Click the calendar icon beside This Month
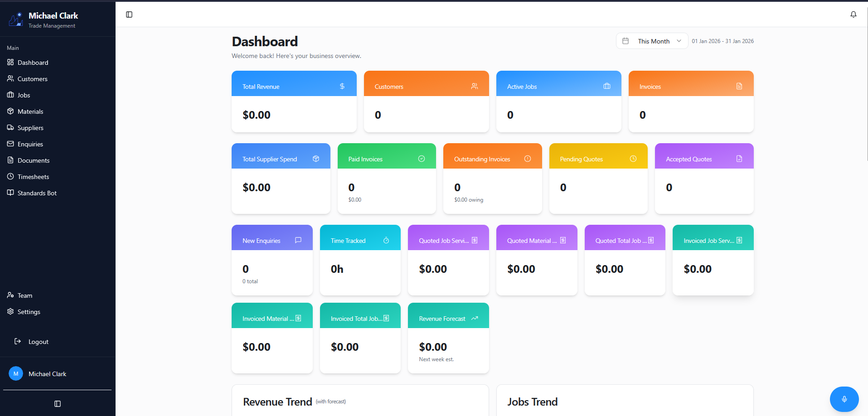Screen dimensions: 868x416 click(x=626, y=41)
